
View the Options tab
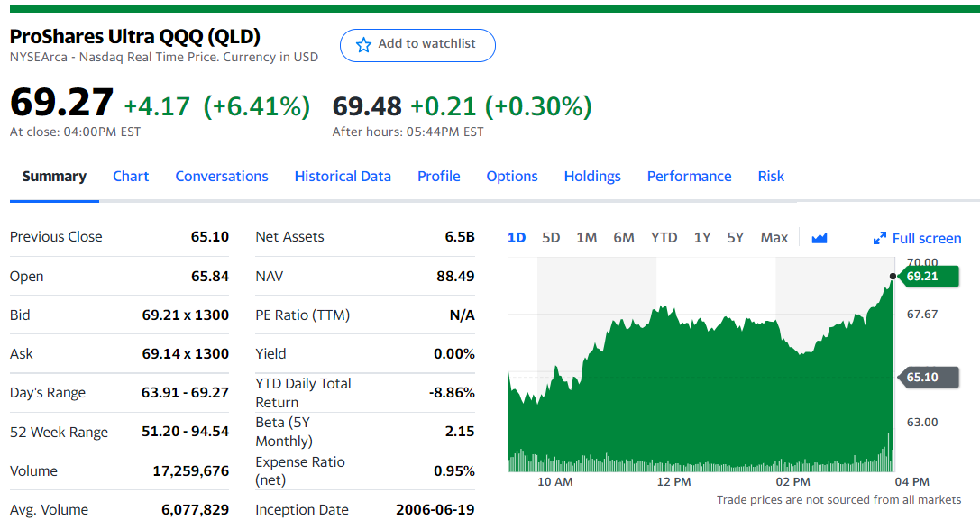point(512,176)
